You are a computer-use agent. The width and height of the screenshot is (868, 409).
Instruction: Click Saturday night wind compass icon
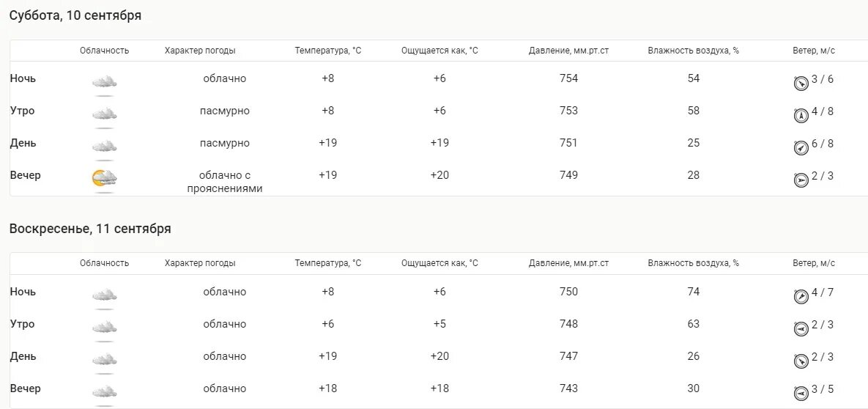click(x=801, y=84)
